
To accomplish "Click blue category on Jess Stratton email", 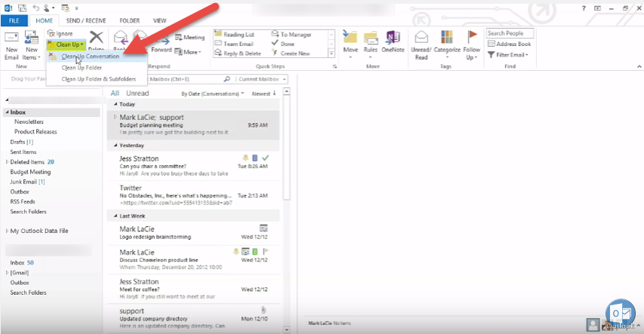I will coord(255,158).
